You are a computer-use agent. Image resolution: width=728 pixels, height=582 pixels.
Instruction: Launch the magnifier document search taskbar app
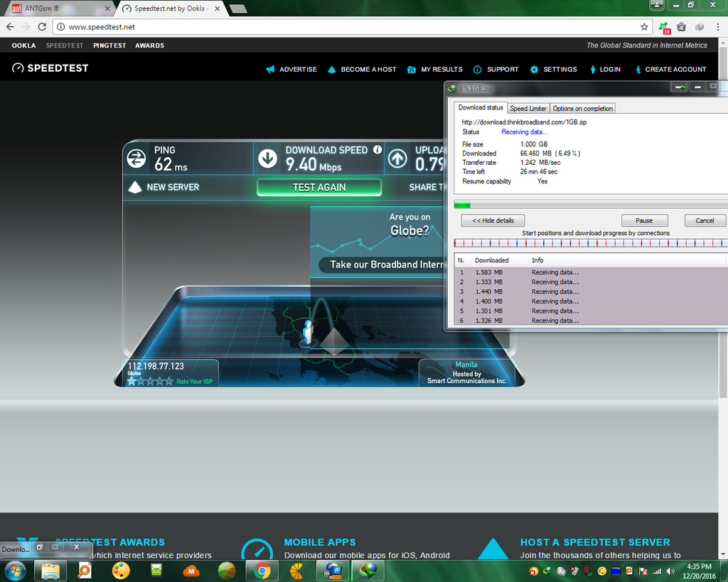click(85, 571)
